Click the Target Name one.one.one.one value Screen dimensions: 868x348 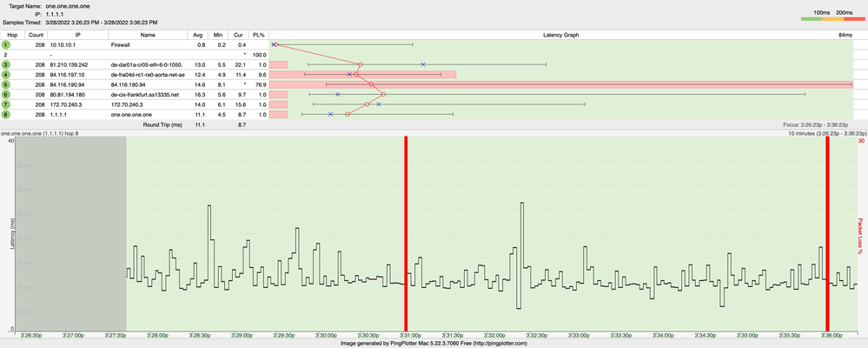click(68, 6)
